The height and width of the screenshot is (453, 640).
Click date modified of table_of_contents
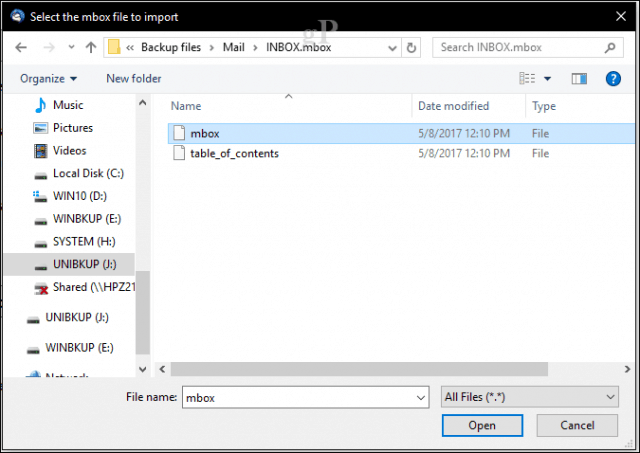click(x=464, y=153)
